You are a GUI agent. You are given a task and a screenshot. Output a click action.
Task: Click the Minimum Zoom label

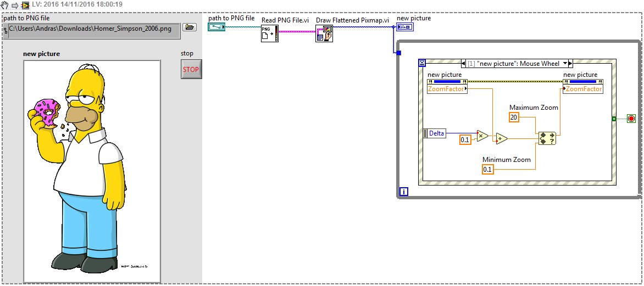point(507,160)
